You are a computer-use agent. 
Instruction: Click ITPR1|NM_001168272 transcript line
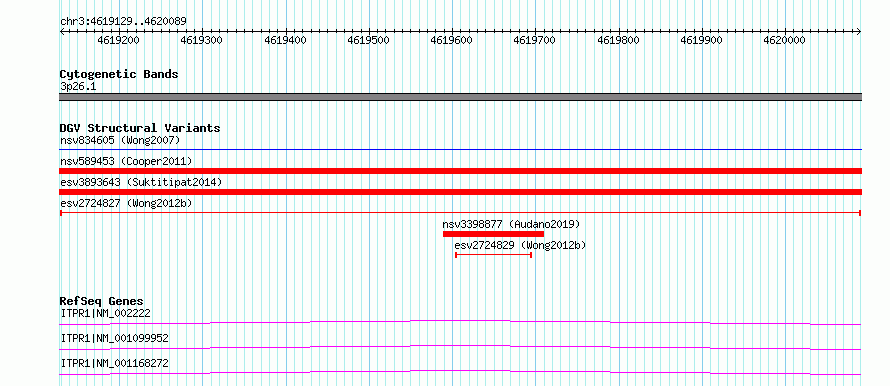click(460, 372)
